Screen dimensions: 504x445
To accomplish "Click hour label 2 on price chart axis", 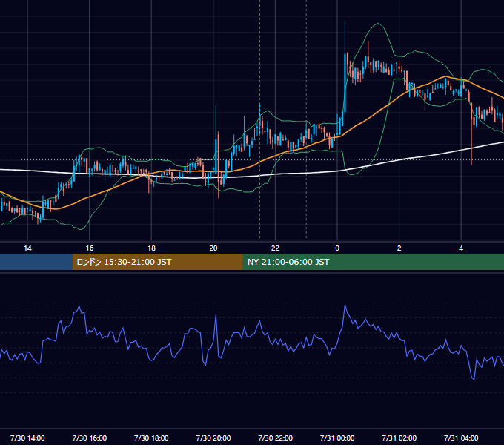I will [399, 248].
